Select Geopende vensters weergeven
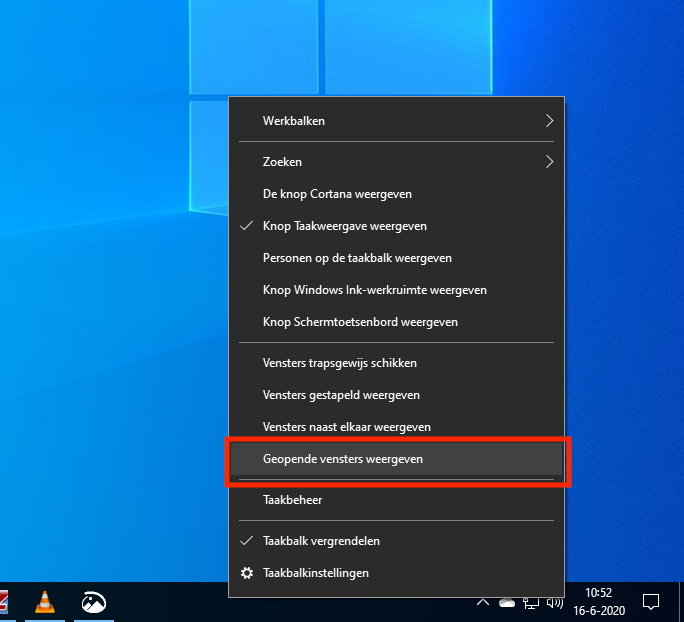Screen dimensions: 684x622 coord(342,459)
